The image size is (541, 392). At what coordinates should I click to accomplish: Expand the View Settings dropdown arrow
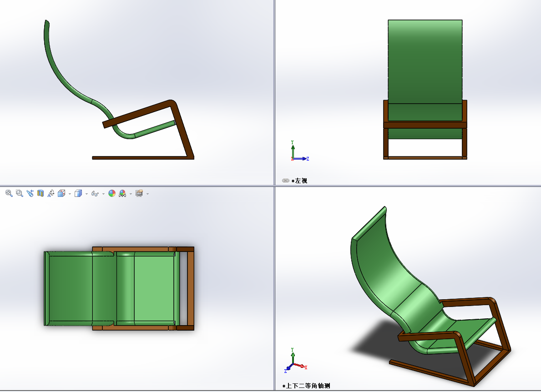pos(148,194)
